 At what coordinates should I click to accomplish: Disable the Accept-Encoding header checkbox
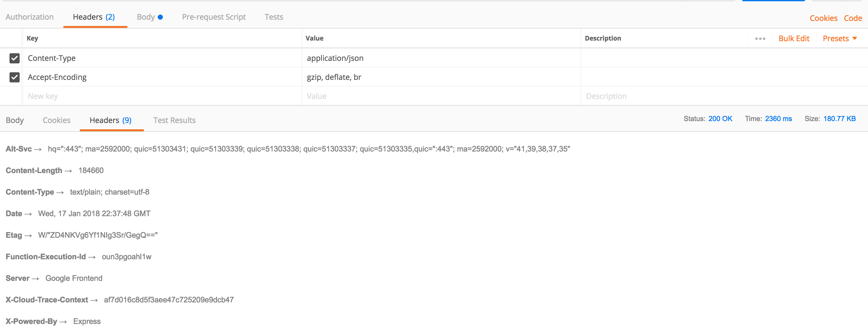[x=15, y=77]
